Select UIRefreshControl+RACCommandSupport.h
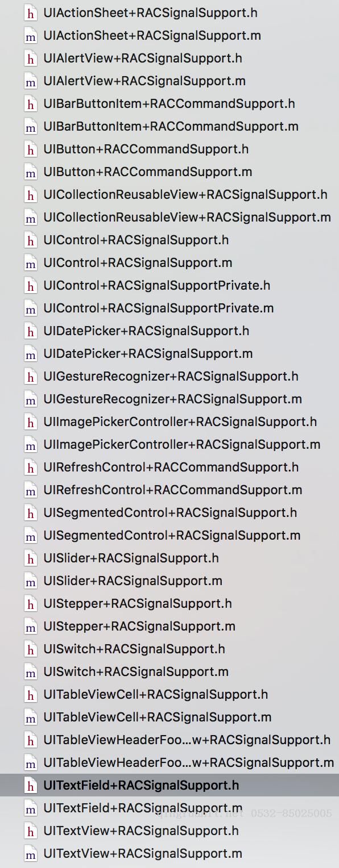This screenshot has width=339, height=868. [171, 467]
